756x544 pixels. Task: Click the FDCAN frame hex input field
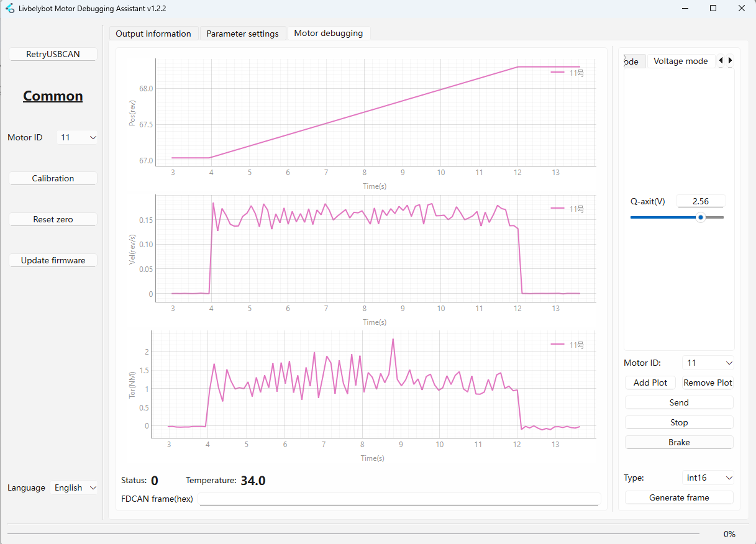(x=399, y=499)
